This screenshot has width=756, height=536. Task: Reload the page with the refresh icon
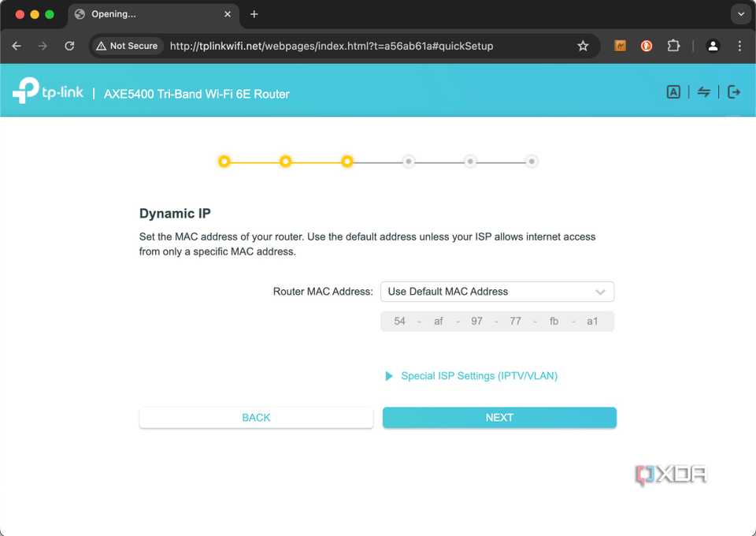coord(69,46)
